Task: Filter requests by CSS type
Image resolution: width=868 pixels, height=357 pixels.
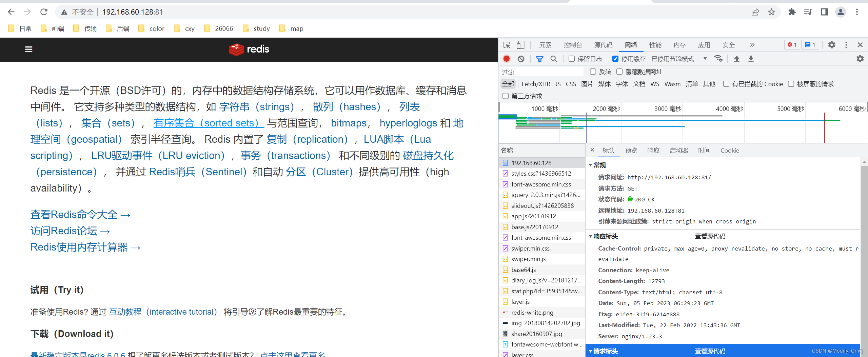Action: [x=571, y=84]
